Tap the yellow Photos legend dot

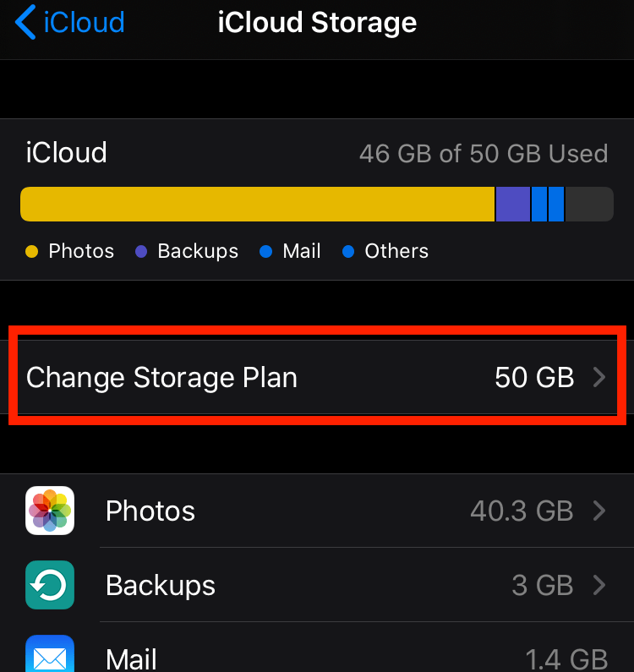32,252
